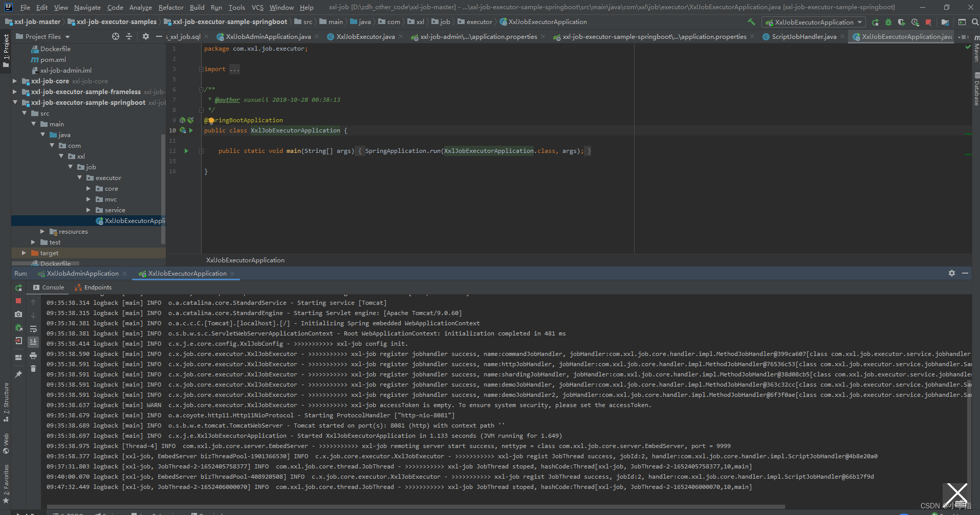The height and width of the screenshot is (515, 980).
Task: Click the Print icon in the console toolbar
Action: tap(33, 355)
